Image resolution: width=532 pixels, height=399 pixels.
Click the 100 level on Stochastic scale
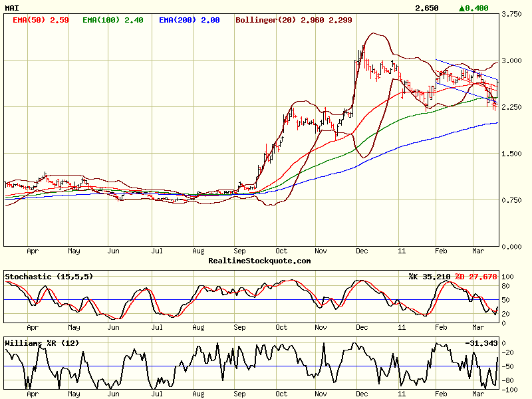[507, 277]
